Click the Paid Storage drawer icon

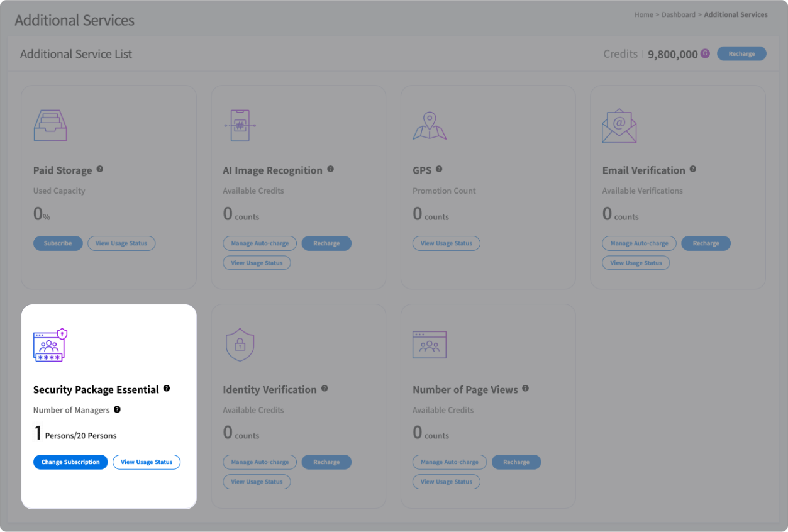click(50, 125)
